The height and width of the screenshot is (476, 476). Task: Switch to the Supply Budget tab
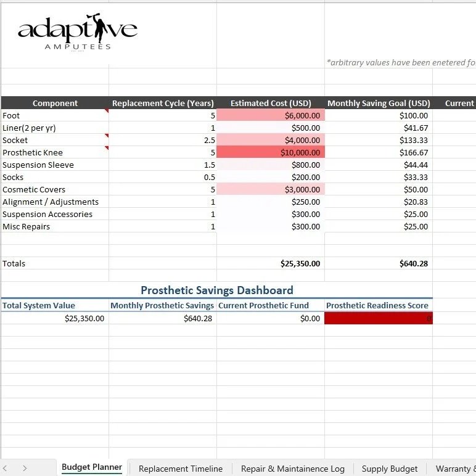390,469
